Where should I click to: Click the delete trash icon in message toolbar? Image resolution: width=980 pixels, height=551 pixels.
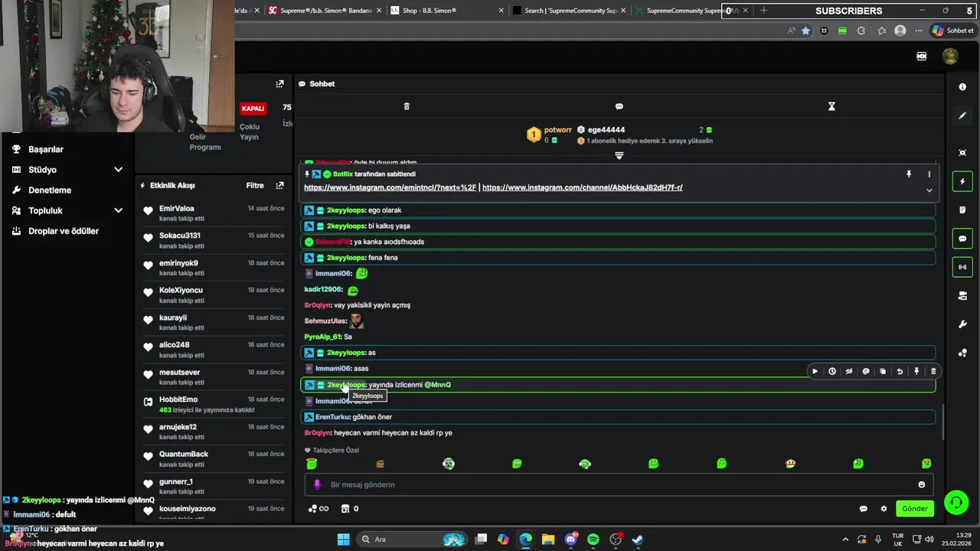pyautogui.click(x=933, y=371)
